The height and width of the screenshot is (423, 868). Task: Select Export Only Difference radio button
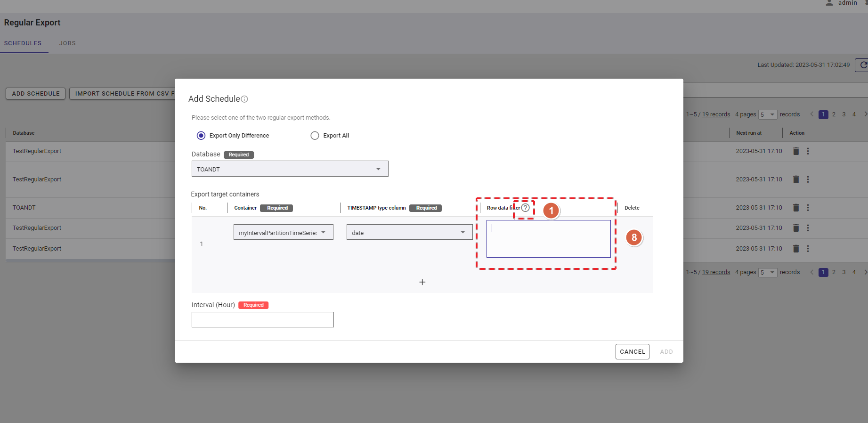click(x=201, y=136)
